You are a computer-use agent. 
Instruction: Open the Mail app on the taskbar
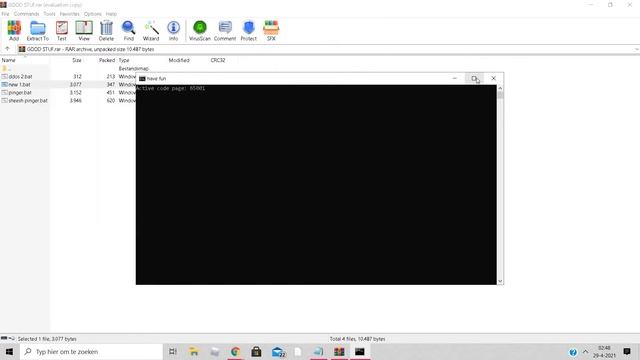click(x=278, y=352)
